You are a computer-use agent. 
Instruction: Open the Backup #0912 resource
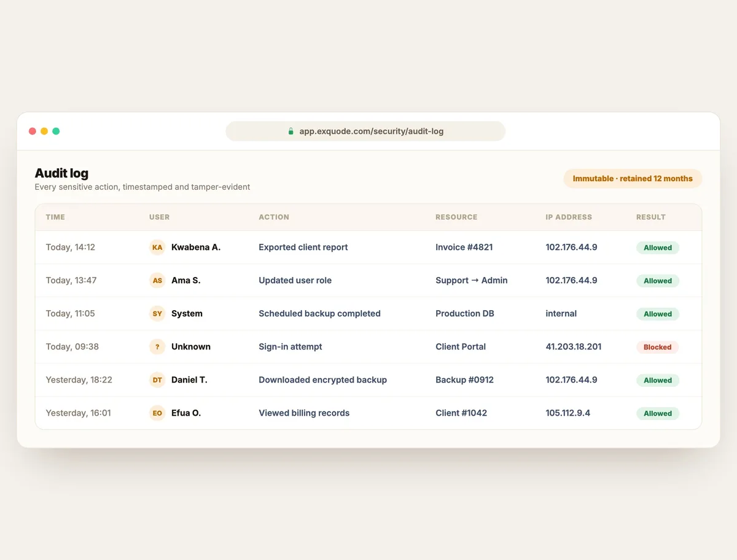(465, 380)
